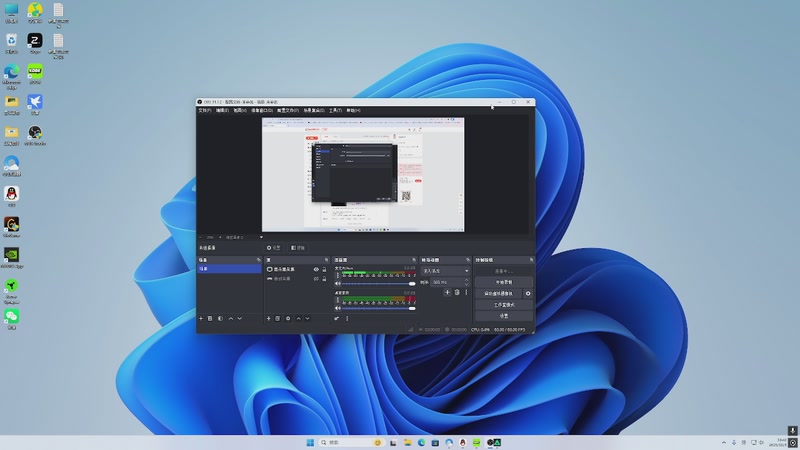Open the mixer's three-dot menu in footer
This screenshot has width=800, height=450.
[347, 318]
